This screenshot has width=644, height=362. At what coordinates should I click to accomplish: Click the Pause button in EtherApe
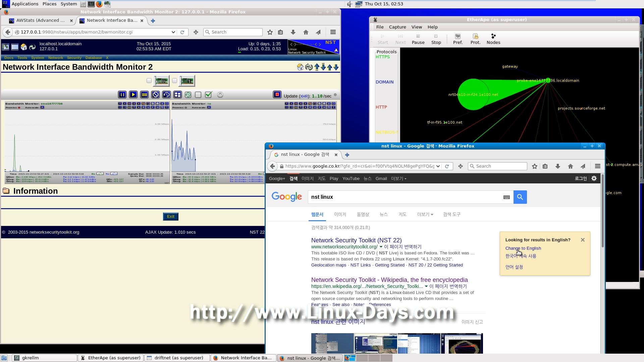[418, 39]
